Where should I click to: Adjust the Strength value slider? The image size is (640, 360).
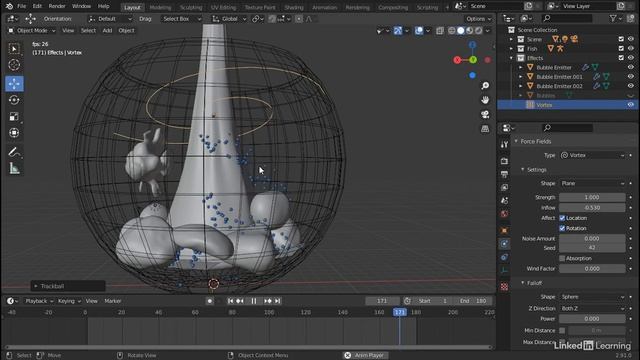click(592, 197)
